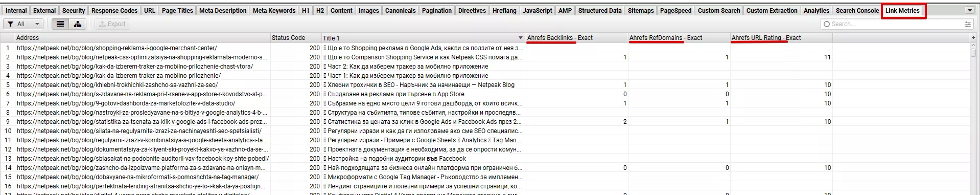Sort by Ahrefs Backlinks - Exact column

point(577,38)
